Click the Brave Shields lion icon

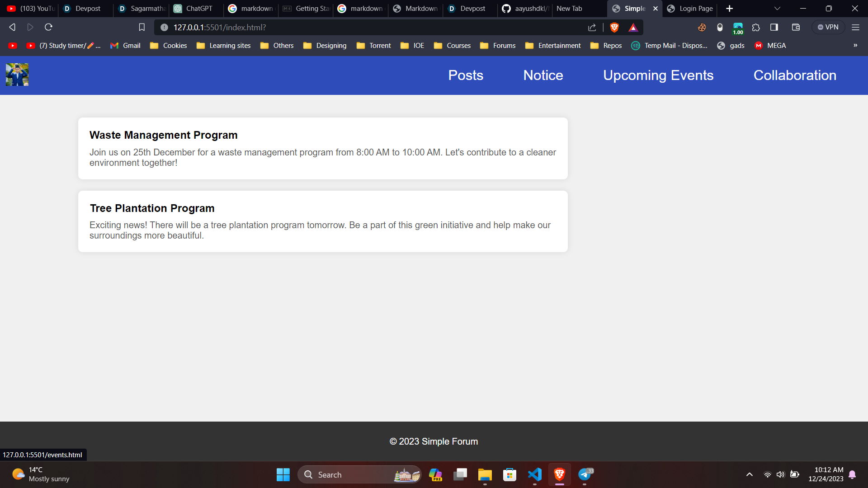614,28
